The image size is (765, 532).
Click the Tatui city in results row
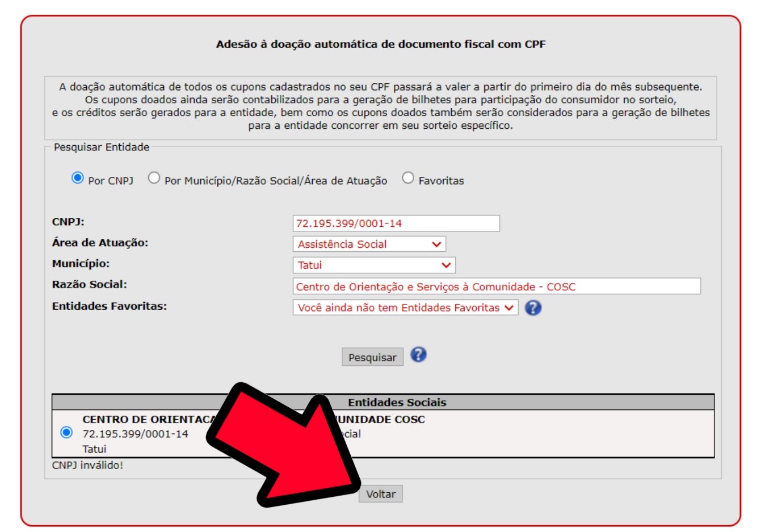[x=94, y=449]
